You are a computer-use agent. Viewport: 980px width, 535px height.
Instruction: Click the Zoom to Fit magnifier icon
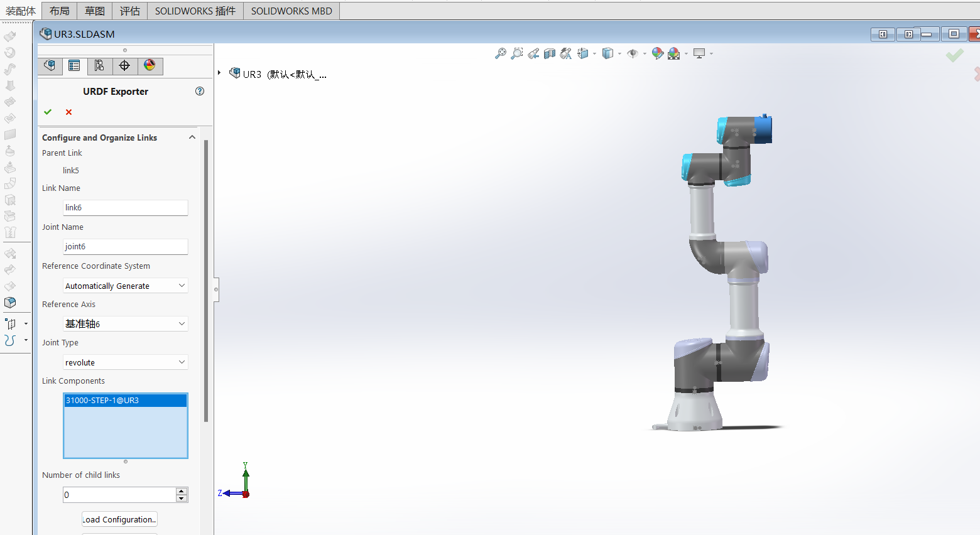pyautogui.click(x=501, y=53)
